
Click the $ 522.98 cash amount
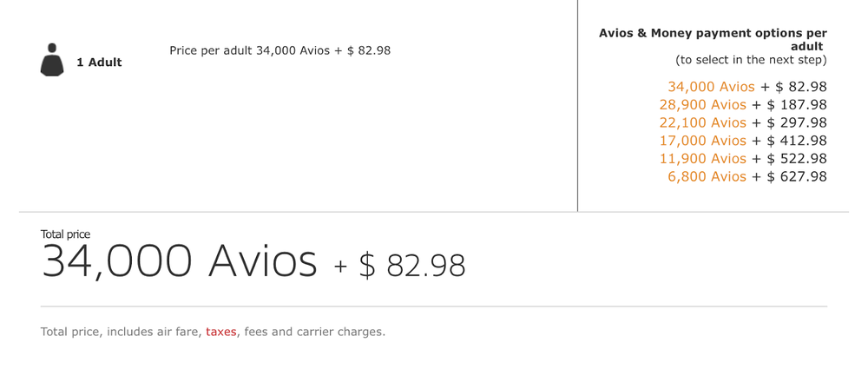point(797,159)
